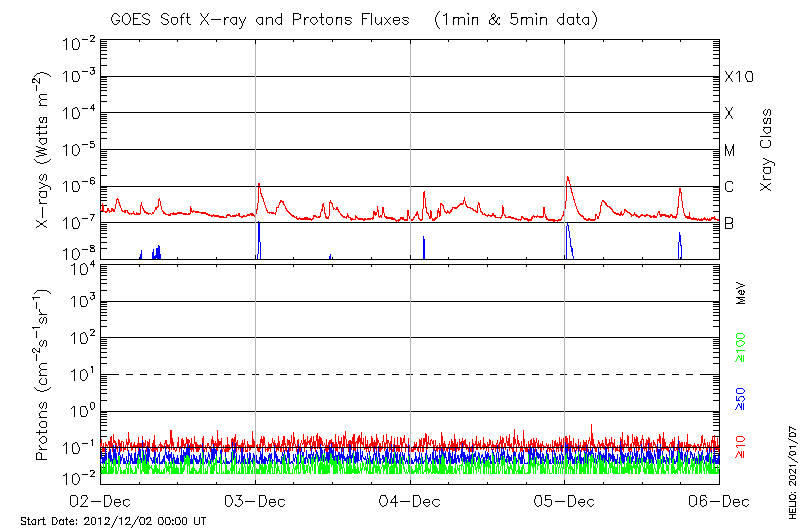The image size is (800, 530).
Task: Click the C class label on right axis
Action: [729, 187]
